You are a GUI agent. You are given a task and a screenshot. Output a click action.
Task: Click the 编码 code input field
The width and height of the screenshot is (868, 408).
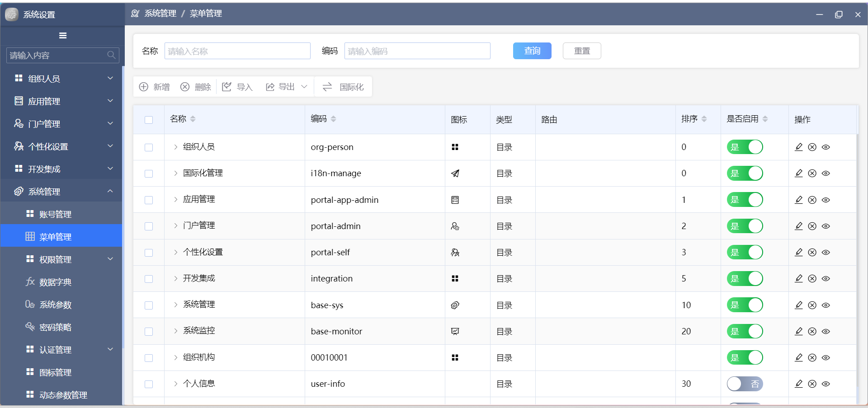coord(417,51)
